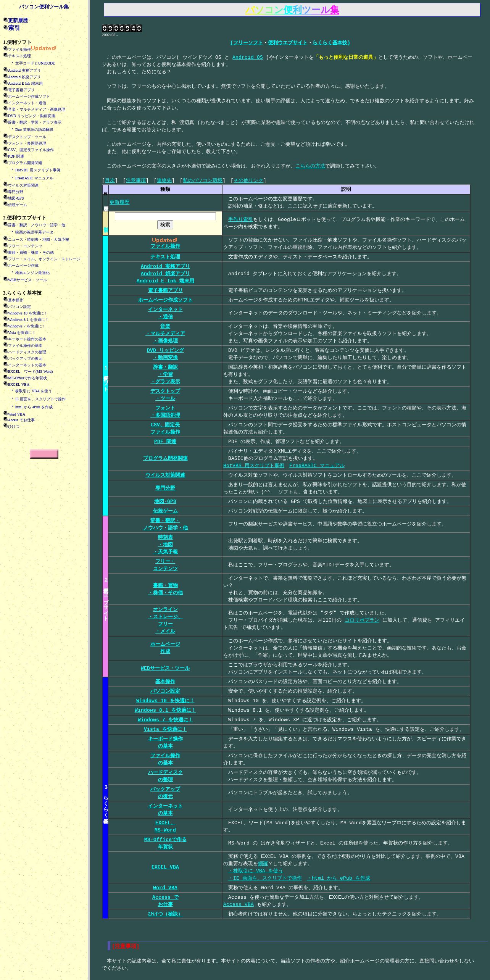Open sidebar link 株取引に VBA を使う

tap(33, 391)
